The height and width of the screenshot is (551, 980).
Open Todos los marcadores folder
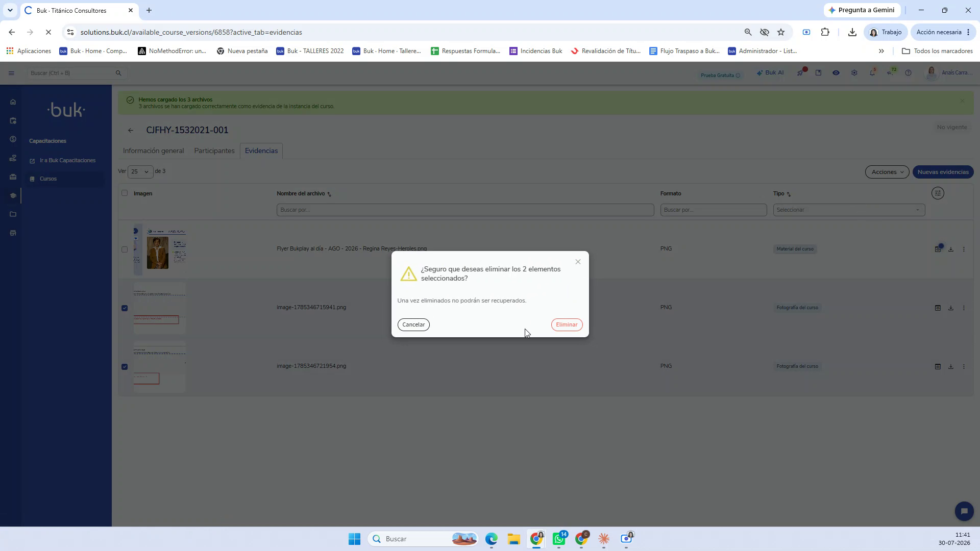tap(937, 51)
